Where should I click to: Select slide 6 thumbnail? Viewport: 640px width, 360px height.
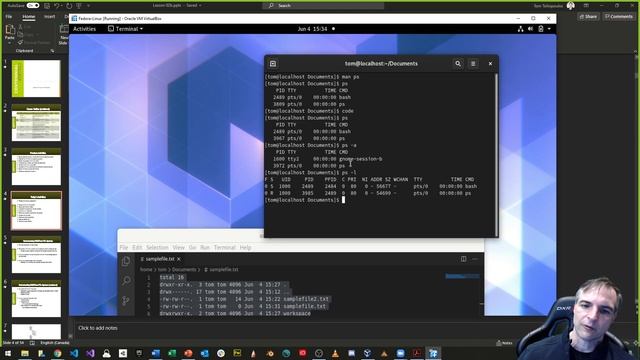click(x=36, y=299)
